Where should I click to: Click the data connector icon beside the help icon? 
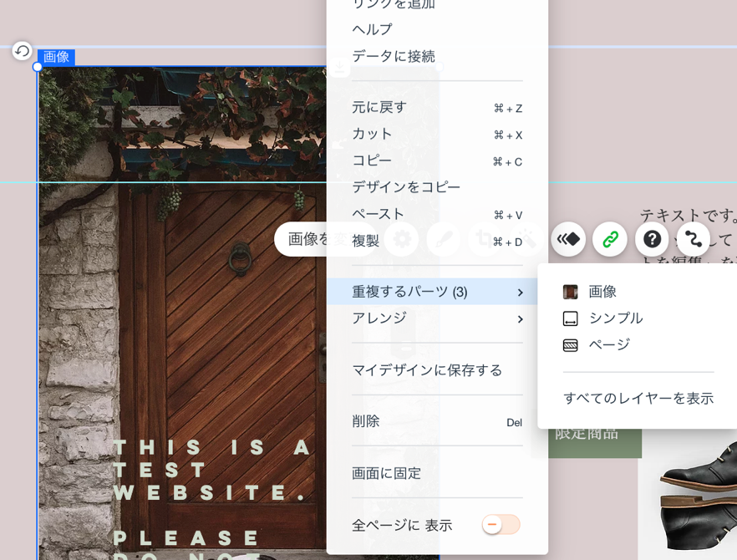pyautogui.click(x=693, y=239)
